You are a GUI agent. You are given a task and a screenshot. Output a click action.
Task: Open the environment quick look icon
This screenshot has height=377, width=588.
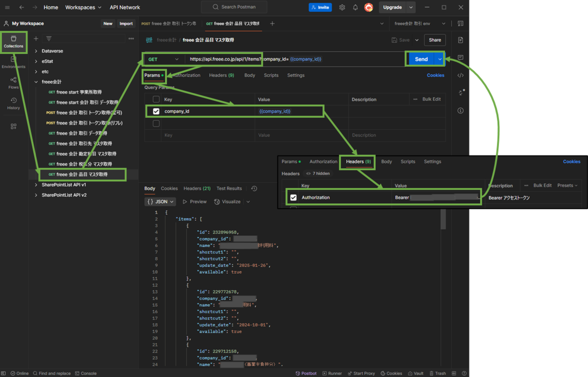click(460, 24)
